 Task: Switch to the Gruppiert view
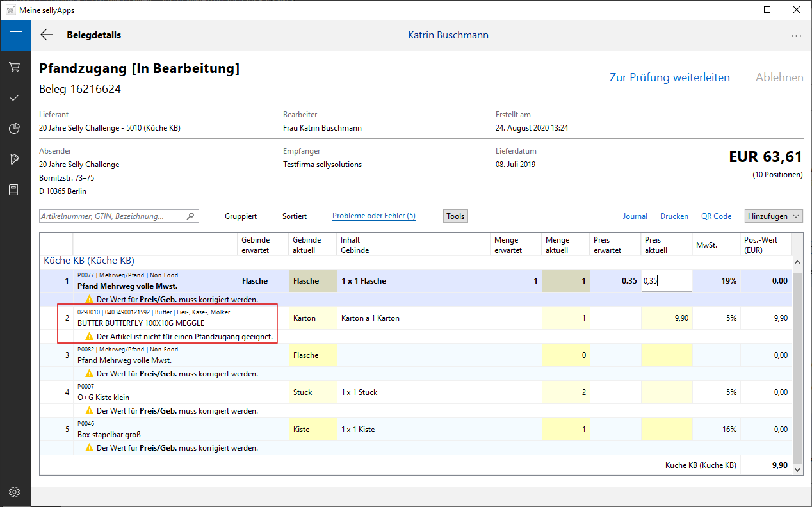pyautogui.click(x=241, y=216)
